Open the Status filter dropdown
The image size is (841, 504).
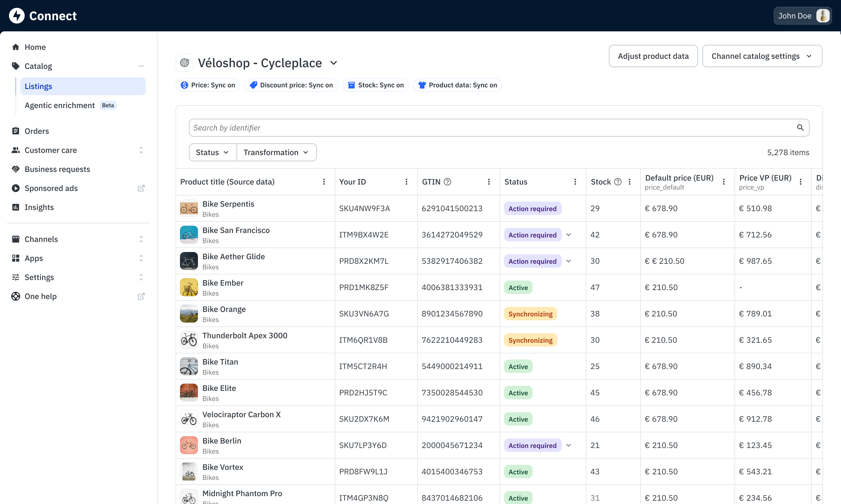tap(213, 153)
